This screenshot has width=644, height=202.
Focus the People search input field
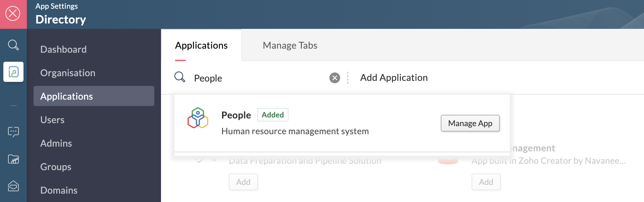(x=258, y=78)
